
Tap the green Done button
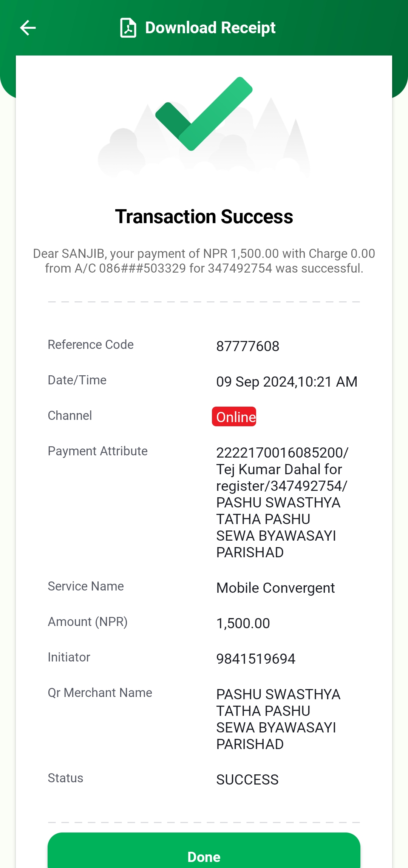point(204,850)
